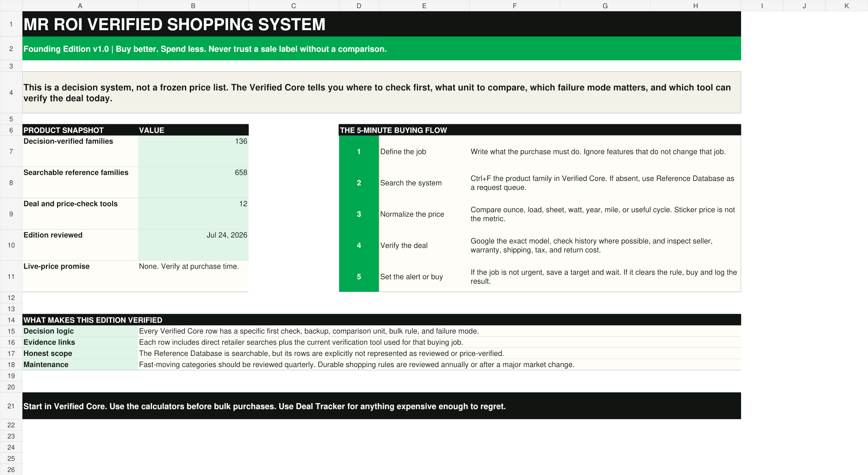Select row 14 header
Image resolution: width=868 pixels, height=475 pixels.
click(11, 320)
